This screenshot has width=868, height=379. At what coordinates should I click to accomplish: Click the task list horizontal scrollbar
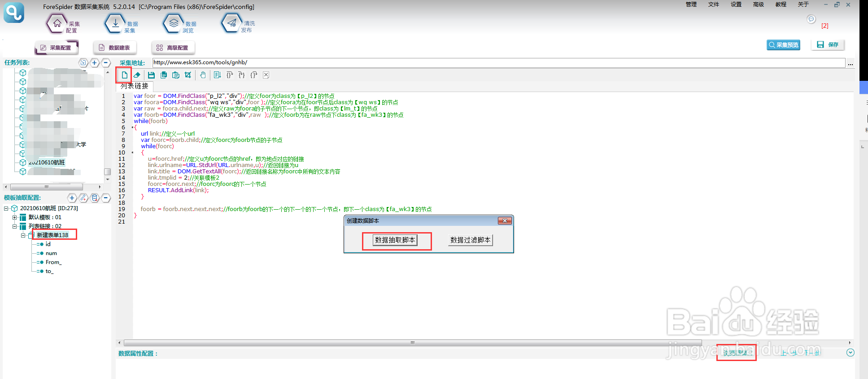point(47,187)
